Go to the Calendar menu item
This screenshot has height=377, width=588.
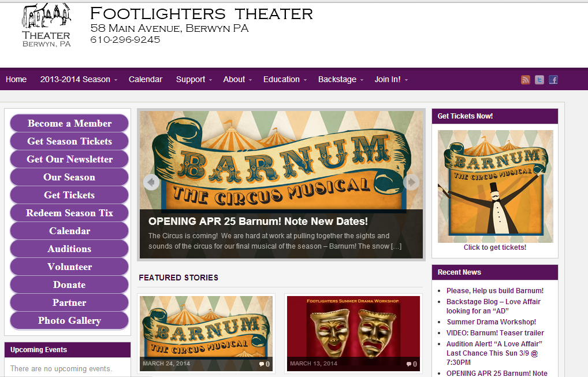[146, 80]
